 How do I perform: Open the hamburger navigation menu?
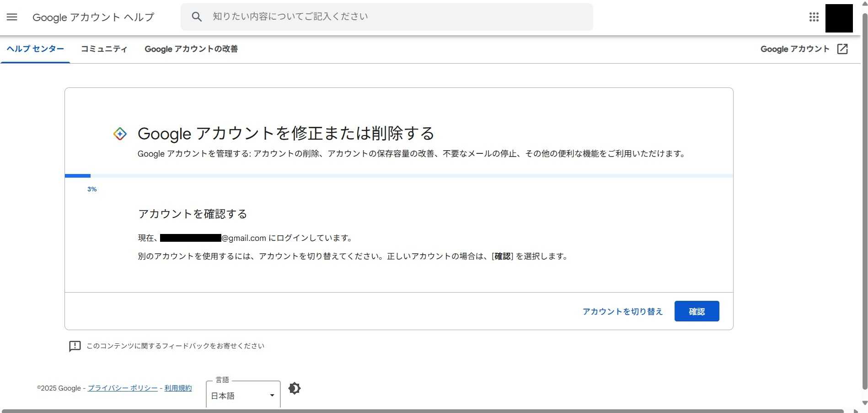tap(11, 16)
